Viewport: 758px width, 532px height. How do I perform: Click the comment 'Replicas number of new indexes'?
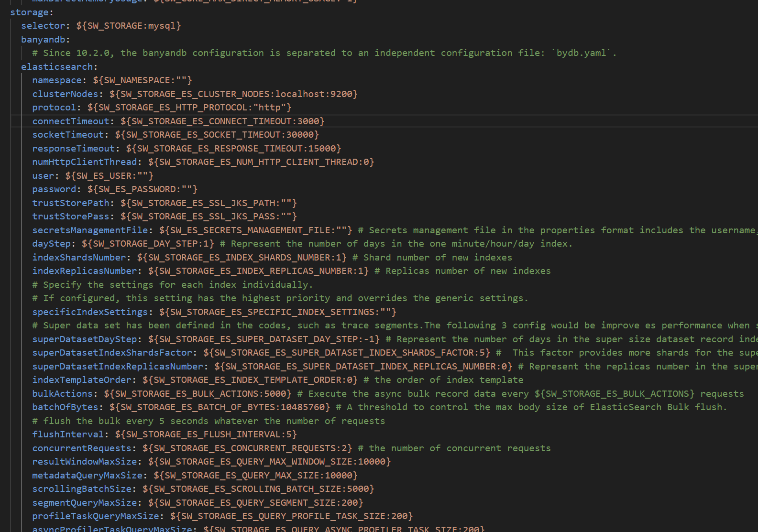(x=462, y=271)
